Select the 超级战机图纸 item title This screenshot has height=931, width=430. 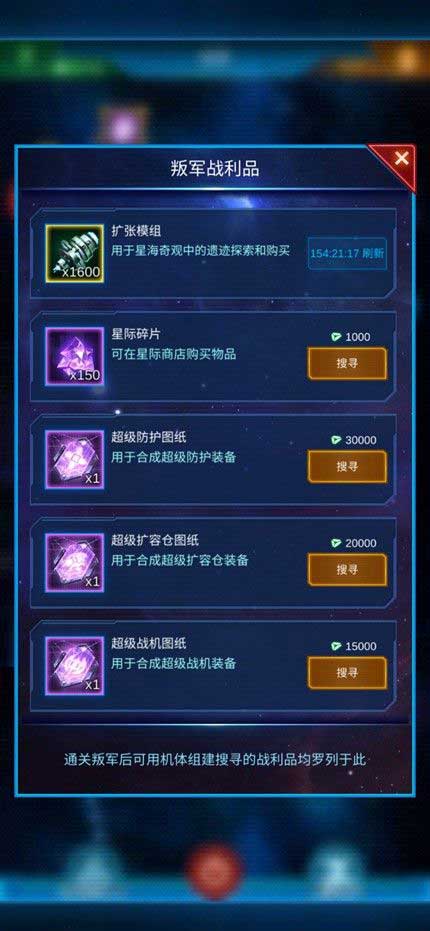[x=149, y=644]
